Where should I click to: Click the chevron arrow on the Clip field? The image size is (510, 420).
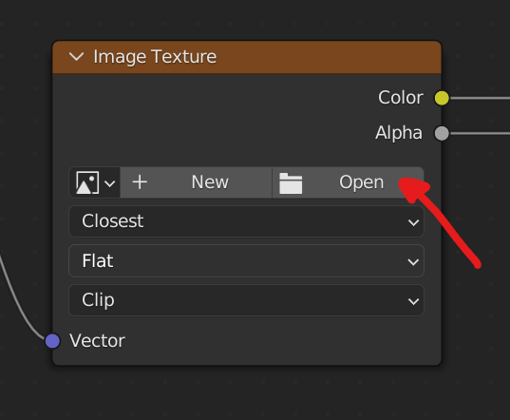point(413,301)
